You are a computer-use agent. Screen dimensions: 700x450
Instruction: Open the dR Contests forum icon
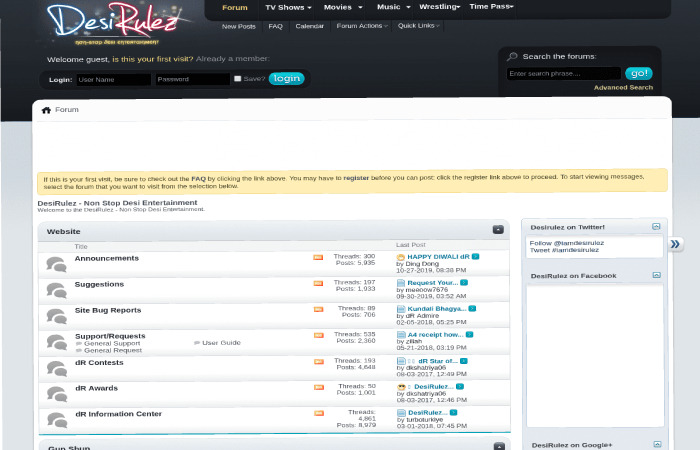57,368
